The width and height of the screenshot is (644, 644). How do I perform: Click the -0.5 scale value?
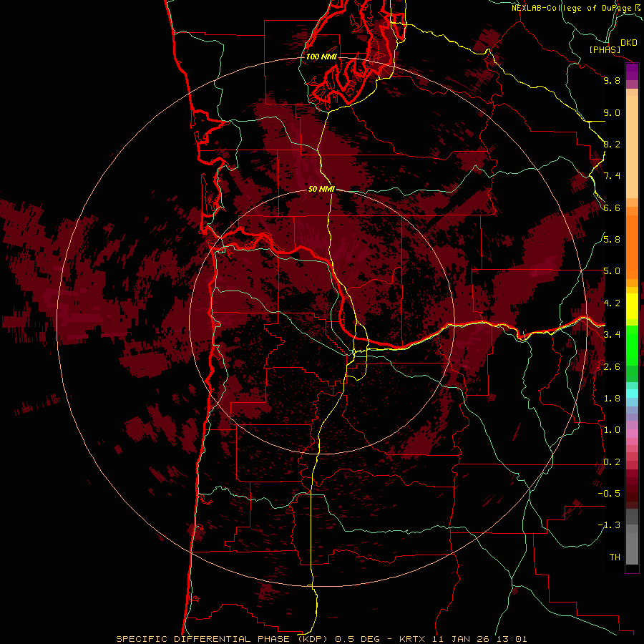pyautogui.click(x=609, y=494)
